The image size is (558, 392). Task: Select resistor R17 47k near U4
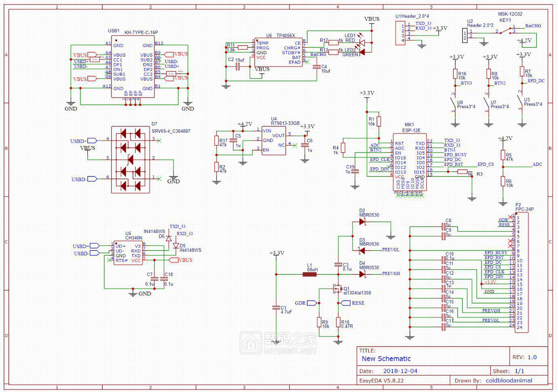216,140
